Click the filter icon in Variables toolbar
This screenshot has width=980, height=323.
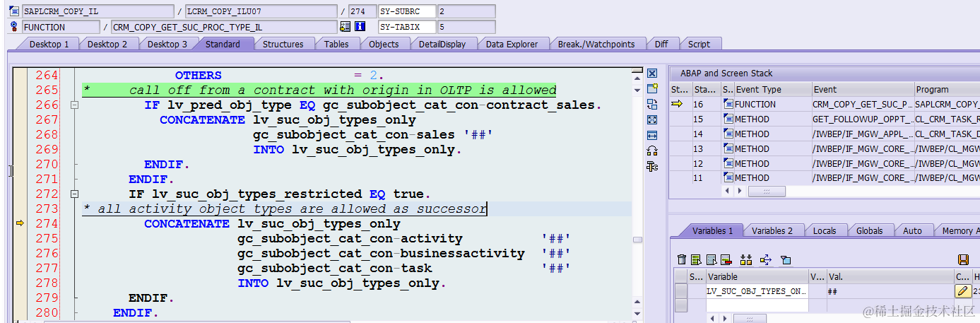click(x=786, y=260)
